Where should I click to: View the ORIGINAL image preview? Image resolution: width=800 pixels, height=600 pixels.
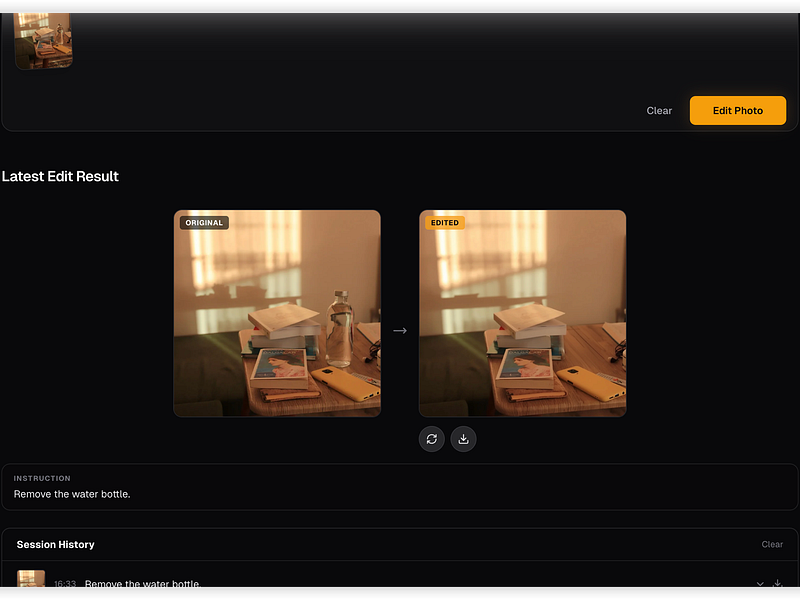coord(277,313)
